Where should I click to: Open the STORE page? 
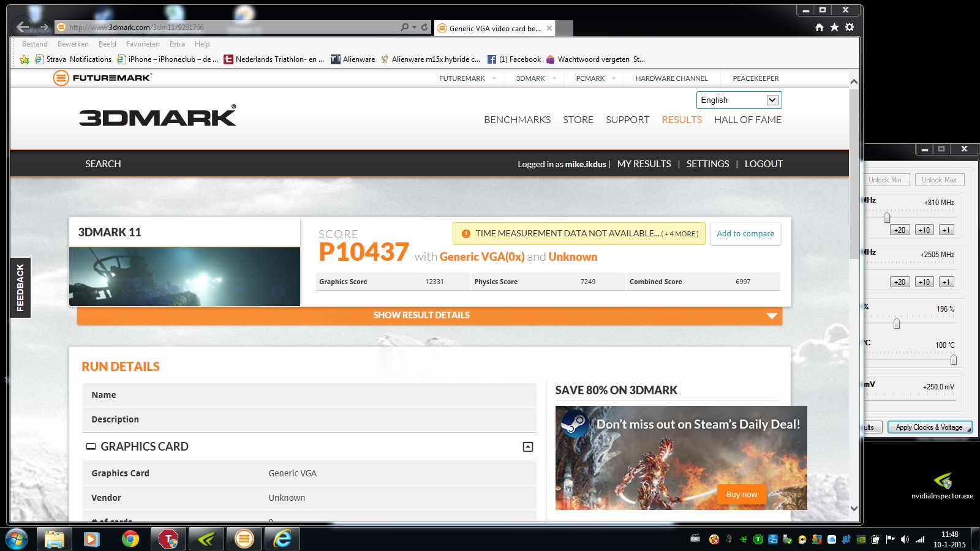pos(578,120)
